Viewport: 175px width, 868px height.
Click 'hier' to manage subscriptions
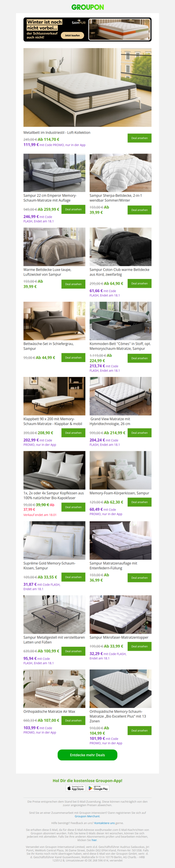pyautogui.click(x=94, y=840)
